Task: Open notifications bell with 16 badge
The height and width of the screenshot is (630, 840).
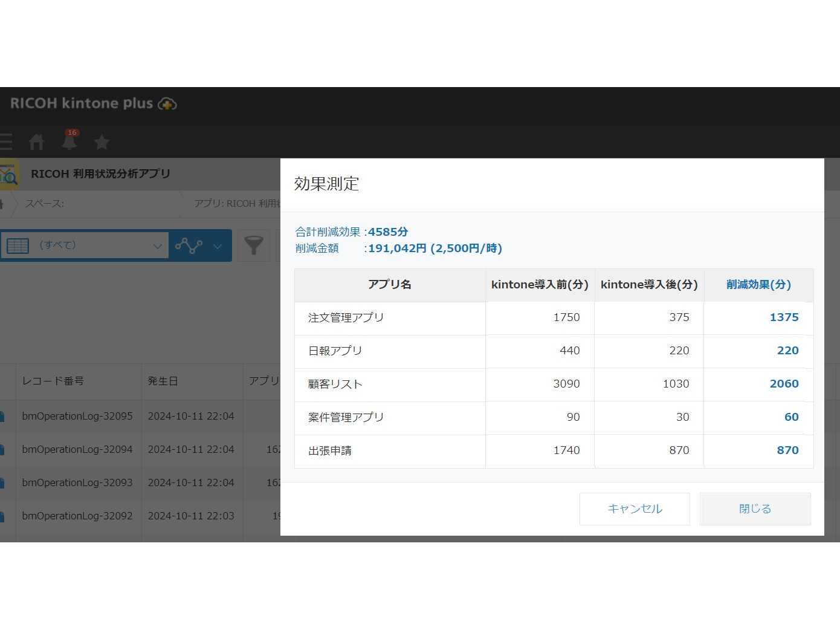Action: (x=69, y=140)
